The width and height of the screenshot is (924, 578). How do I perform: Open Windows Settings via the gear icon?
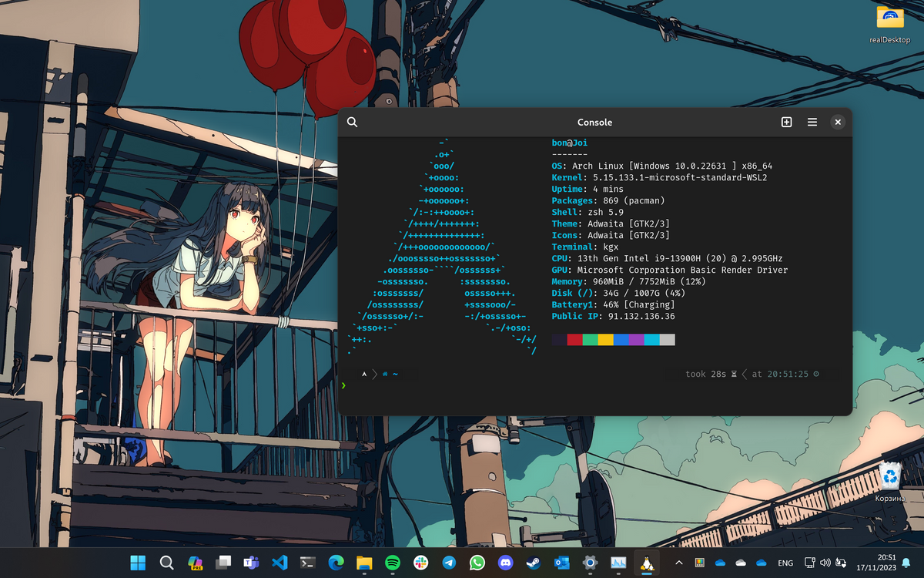590,563
